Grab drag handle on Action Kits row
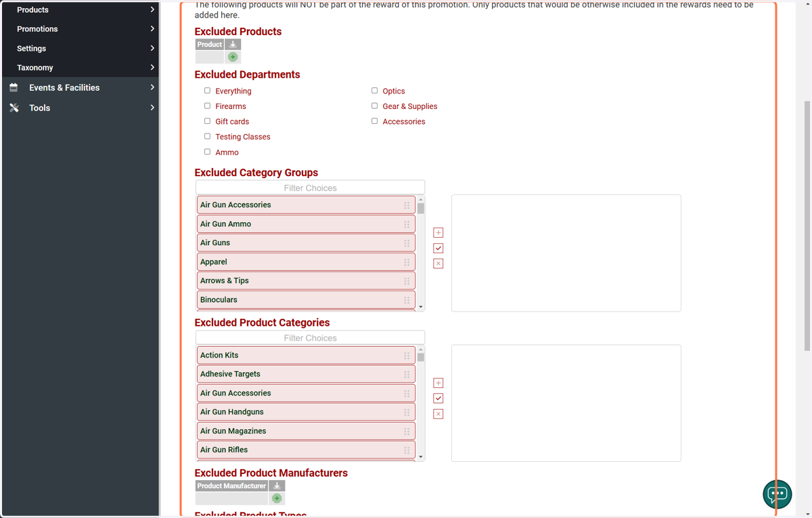812x518 pixels. [407, 355]
